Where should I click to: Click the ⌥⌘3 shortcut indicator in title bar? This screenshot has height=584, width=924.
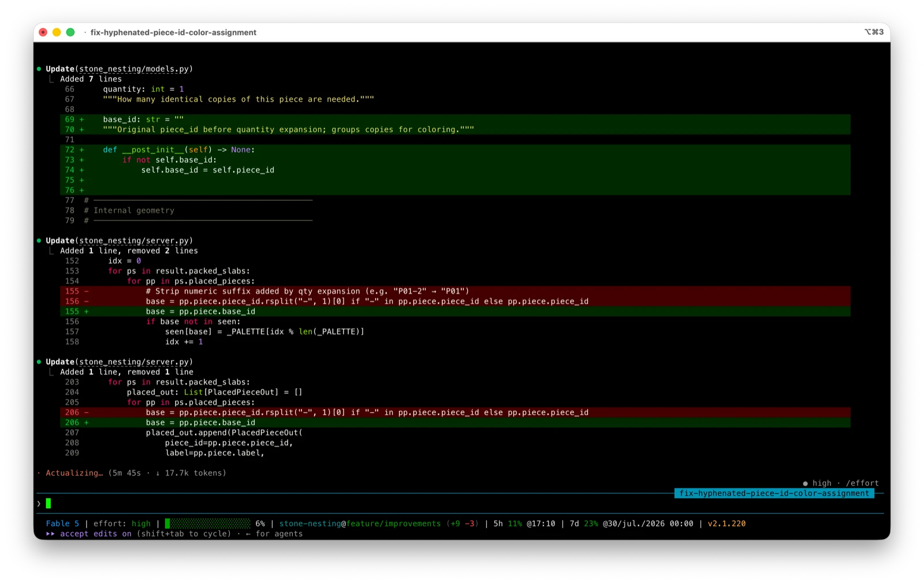click(x=874, y=32)
